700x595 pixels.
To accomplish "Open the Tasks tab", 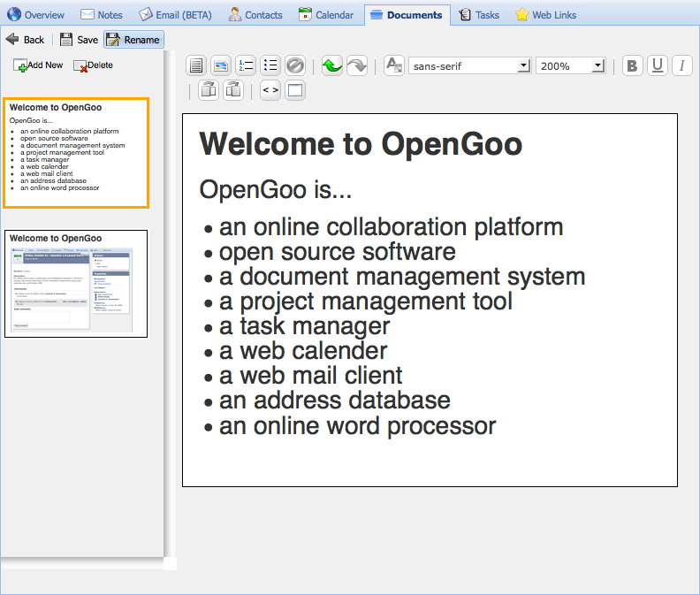I will [x=478, y=15].
